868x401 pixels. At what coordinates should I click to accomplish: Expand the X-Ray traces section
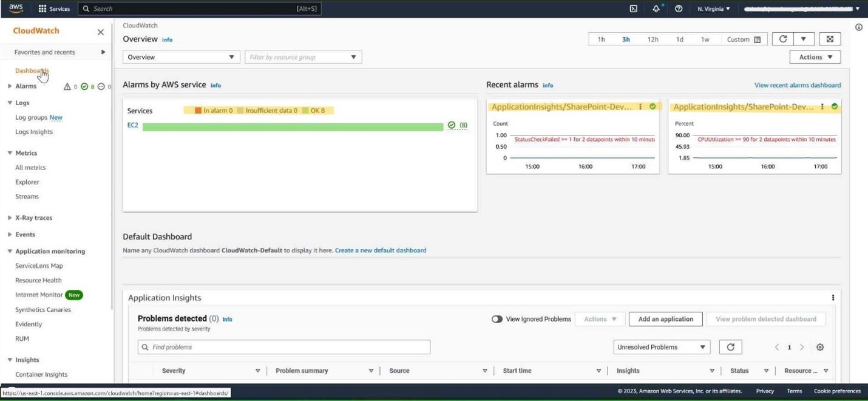point(10,218)
